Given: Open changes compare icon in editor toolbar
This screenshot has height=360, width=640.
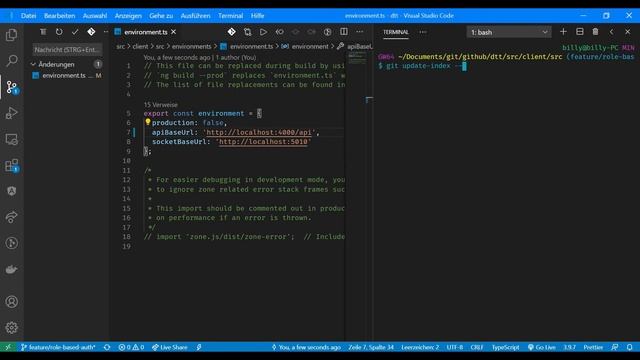Looking at the screenshot, I should pyautogui.click(x=247, y=32).
